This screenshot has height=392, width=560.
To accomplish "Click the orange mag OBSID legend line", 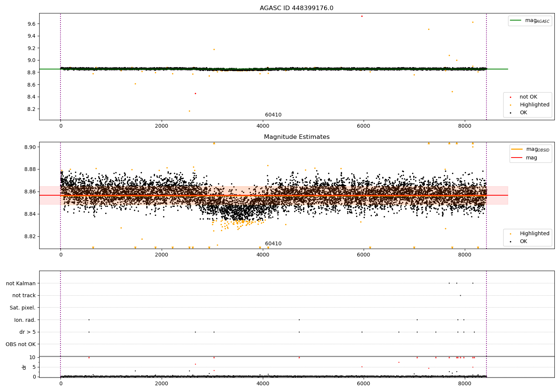I will pos(517,149).
